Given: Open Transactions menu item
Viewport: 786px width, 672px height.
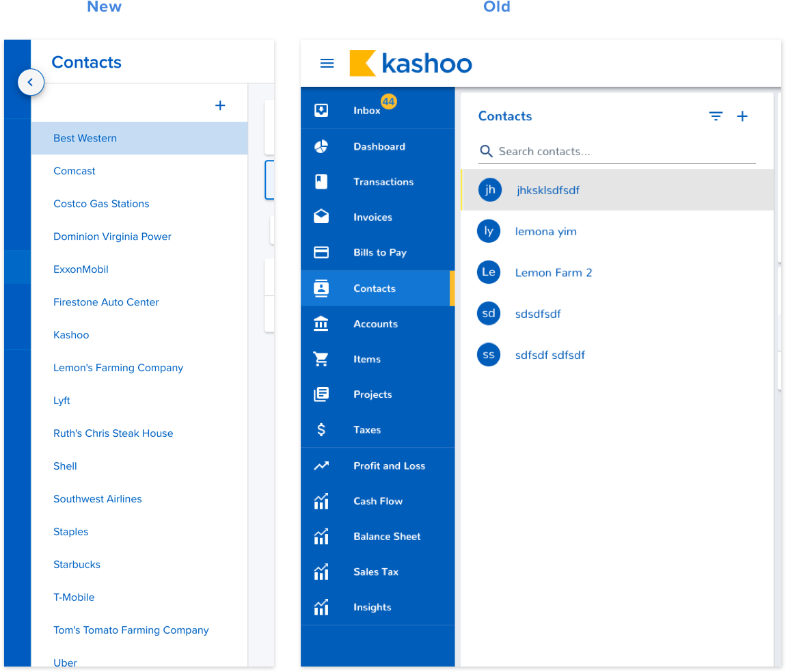Looking at the screenshot, I should coord(377,182).
